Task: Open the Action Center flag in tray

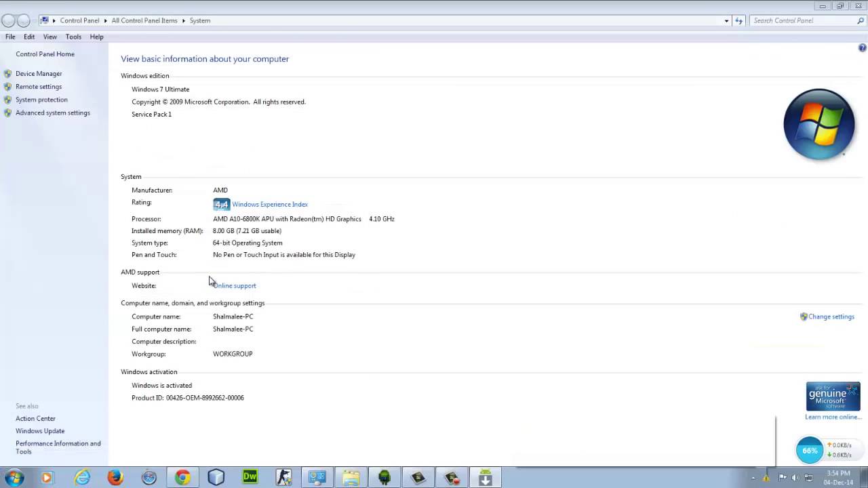Action: (x=783, y=477)
